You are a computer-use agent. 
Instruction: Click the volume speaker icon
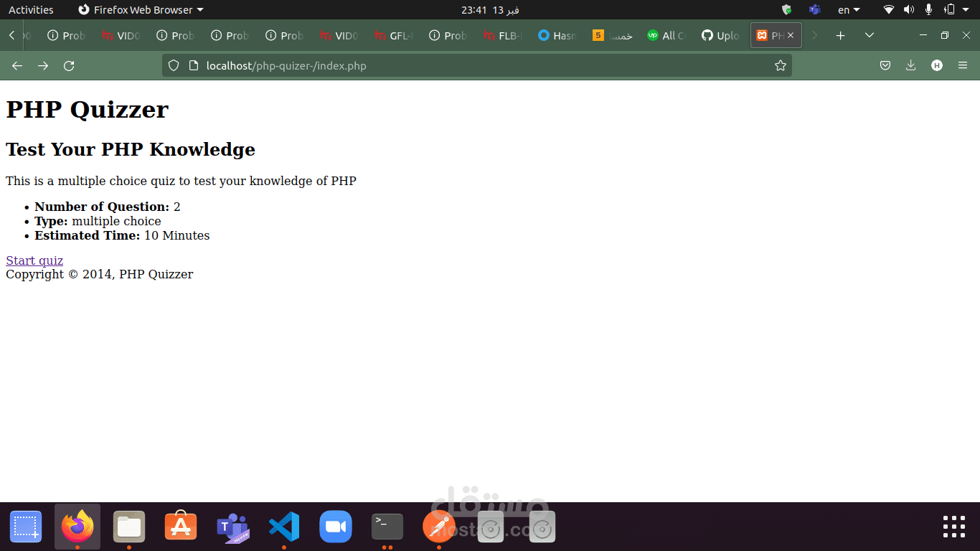[x=909, y=9]
